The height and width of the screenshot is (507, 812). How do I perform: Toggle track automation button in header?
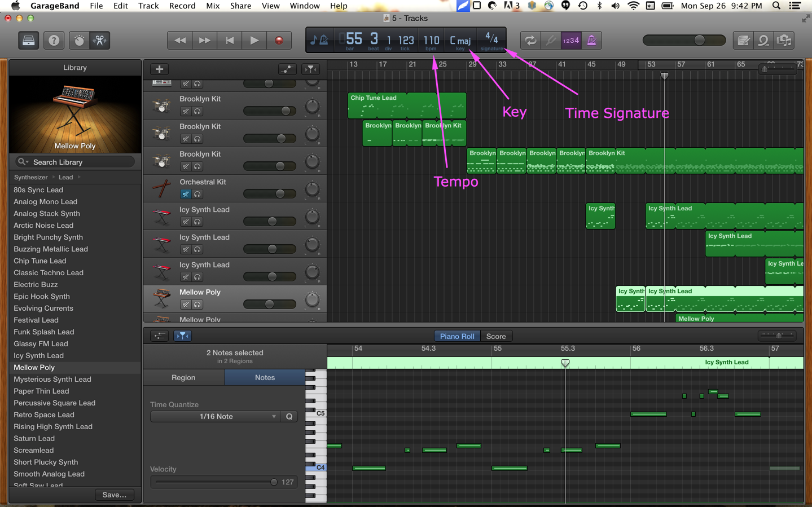point(287,69)
